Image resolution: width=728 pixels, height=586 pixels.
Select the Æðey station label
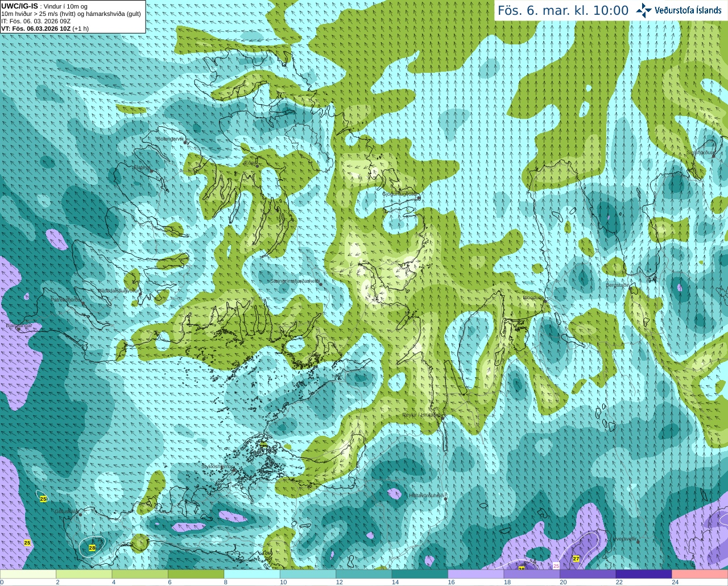click(x=250, y=162)
